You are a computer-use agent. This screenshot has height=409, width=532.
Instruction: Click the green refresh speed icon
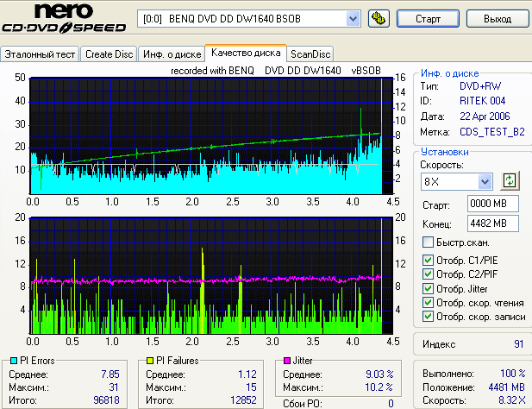pyautogui.click(x=510, y=180)
